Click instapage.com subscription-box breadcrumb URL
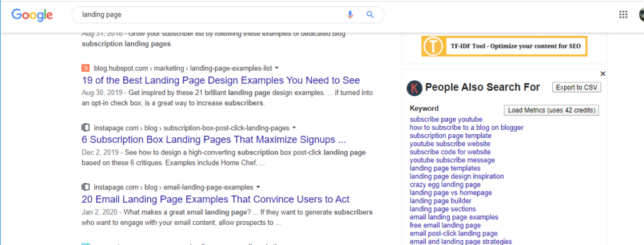This screenshot has height=245, width=644. (191, 127)
